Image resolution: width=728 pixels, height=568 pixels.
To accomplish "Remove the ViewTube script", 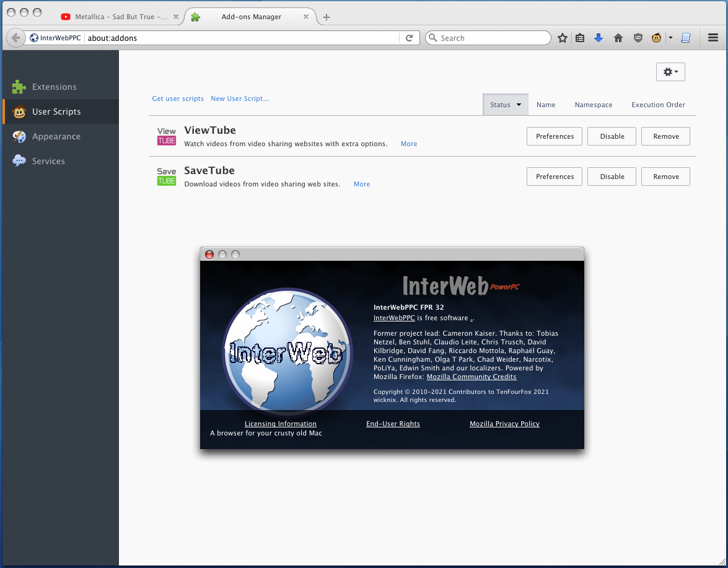I will point(665,136).
